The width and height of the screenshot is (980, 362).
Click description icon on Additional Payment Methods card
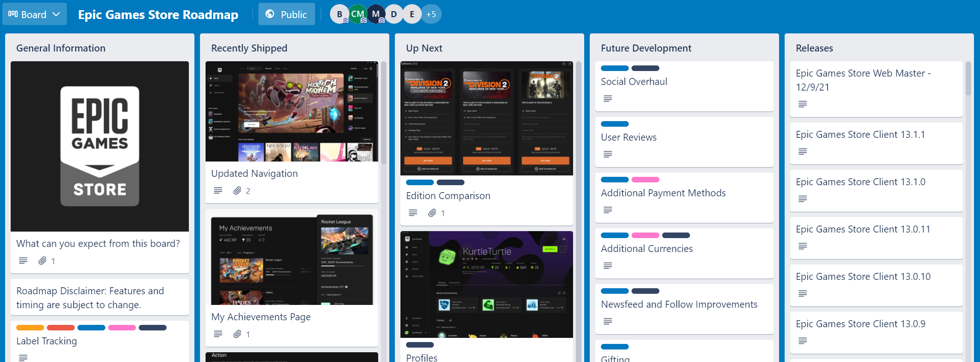point(608,210)
